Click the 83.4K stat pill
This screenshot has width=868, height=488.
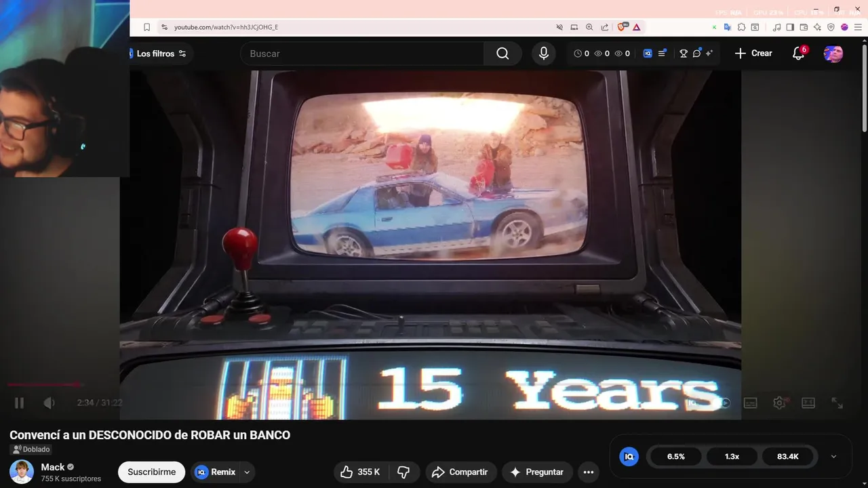(x=788, y=456)
